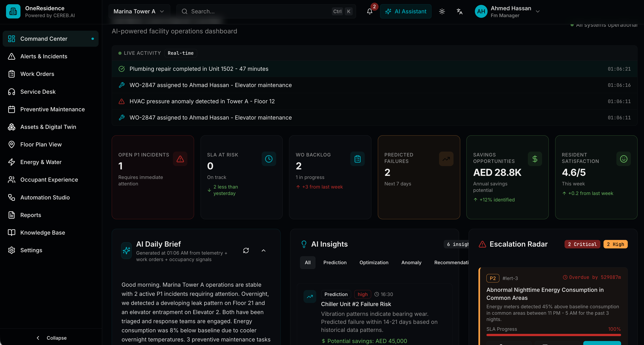The height and width of the screenshot is (345, 644).
Task: Switch interface language via translate icon
Action: pos(460,11)
